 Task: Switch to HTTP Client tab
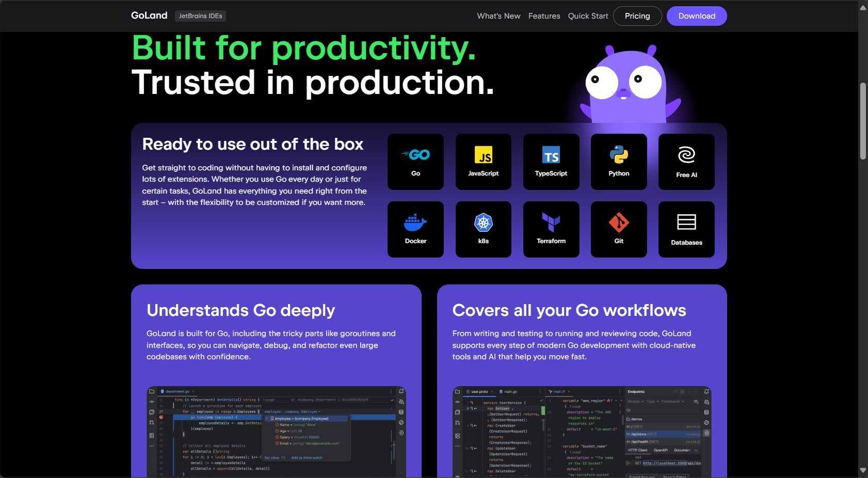[638, 450]
